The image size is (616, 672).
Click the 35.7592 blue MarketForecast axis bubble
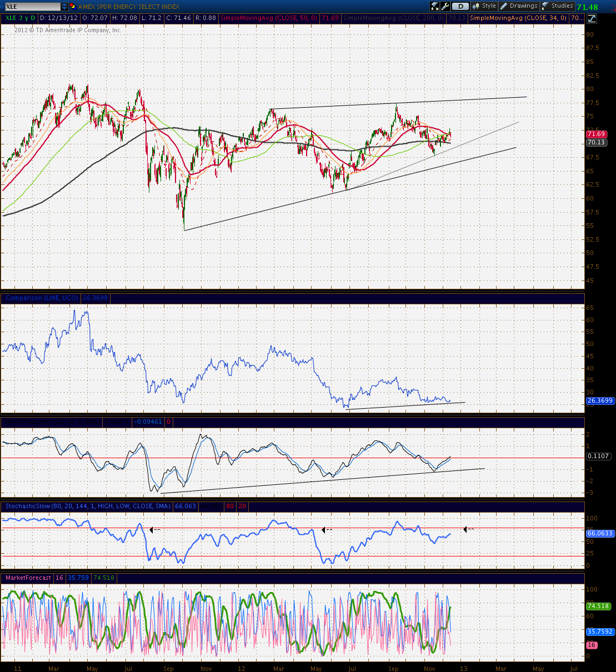pyautogui.click(x=600, y=632)
